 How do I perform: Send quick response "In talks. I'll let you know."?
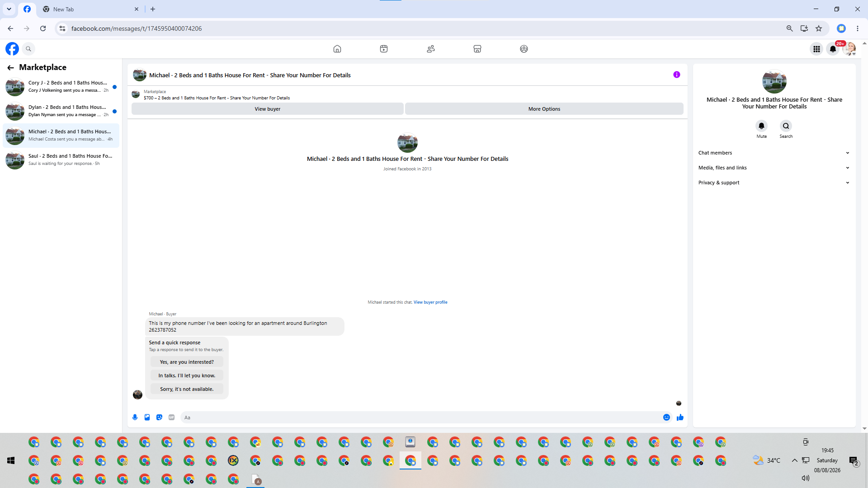187,375
